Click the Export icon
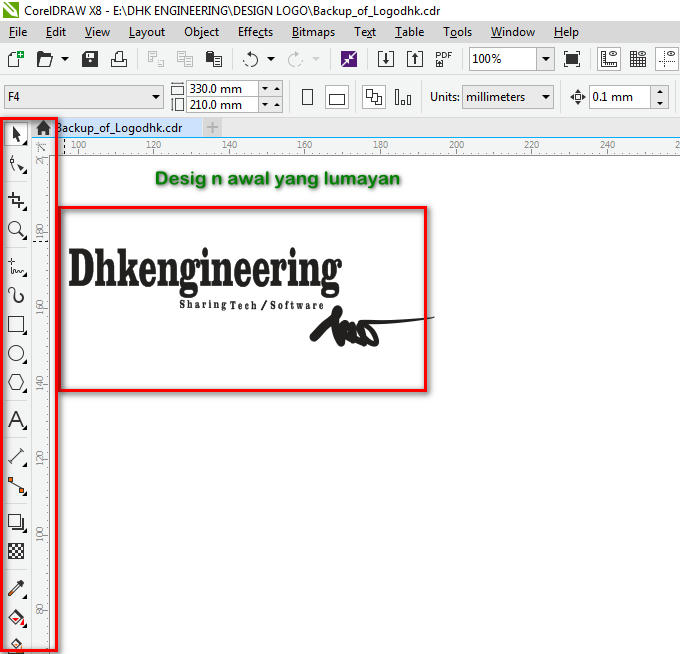Screen dimensions: 680x654 click(x=415, y=59)
